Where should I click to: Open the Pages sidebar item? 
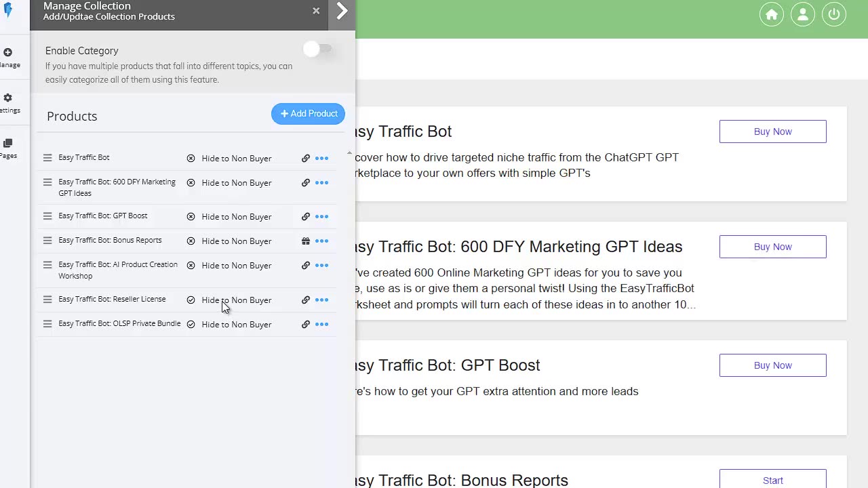tap(9, 148)
